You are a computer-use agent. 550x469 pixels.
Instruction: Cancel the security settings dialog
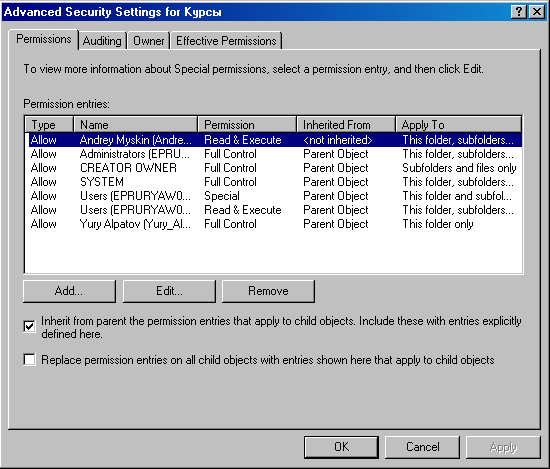422,447
